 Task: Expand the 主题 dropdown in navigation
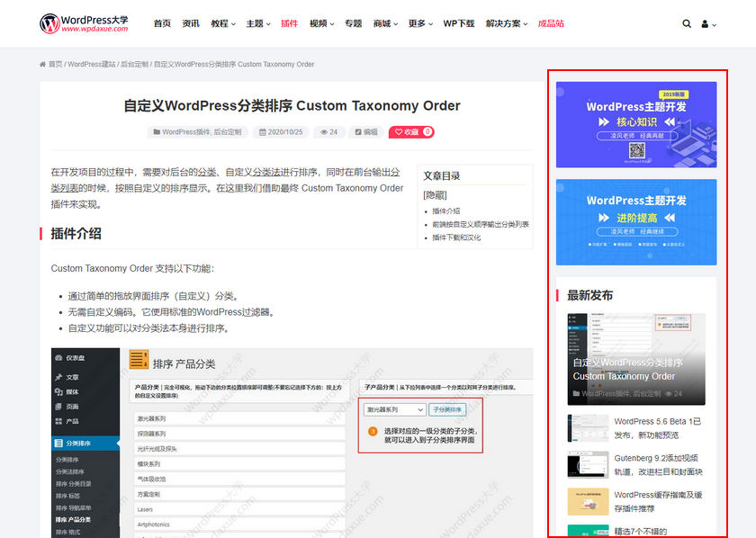point(257,23)
